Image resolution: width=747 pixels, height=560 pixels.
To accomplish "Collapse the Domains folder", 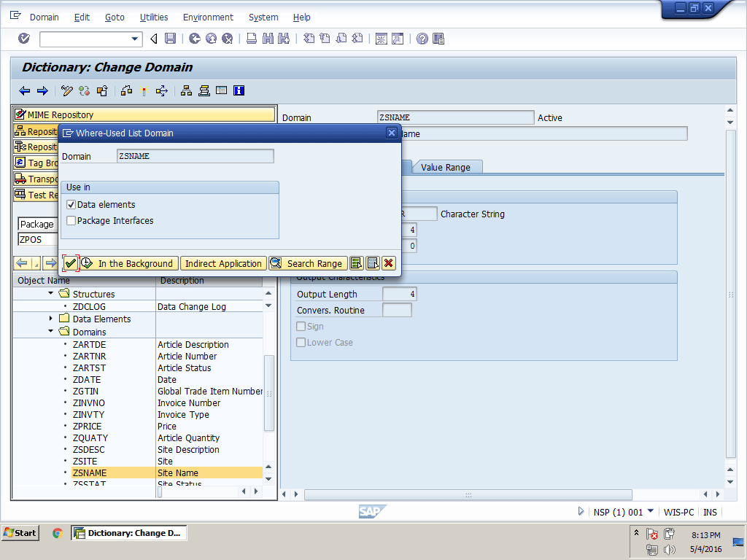I will (x=51, y=332).
